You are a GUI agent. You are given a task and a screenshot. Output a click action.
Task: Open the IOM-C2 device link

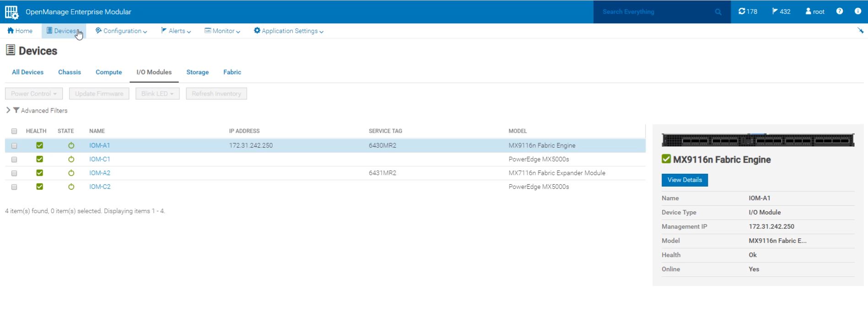[100, 187]
